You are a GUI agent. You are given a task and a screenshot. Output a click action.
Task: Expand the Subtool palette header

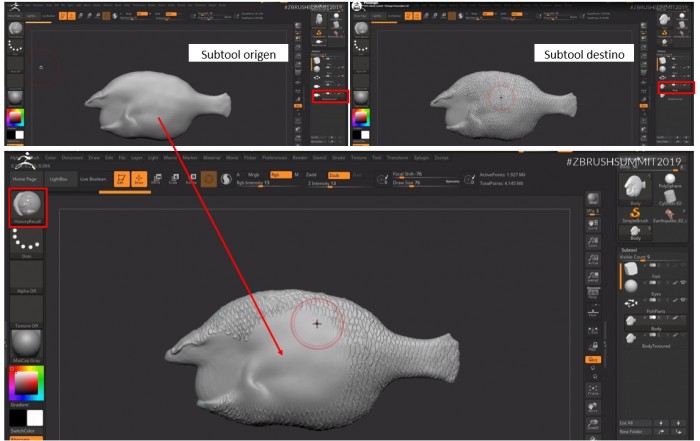628,250
